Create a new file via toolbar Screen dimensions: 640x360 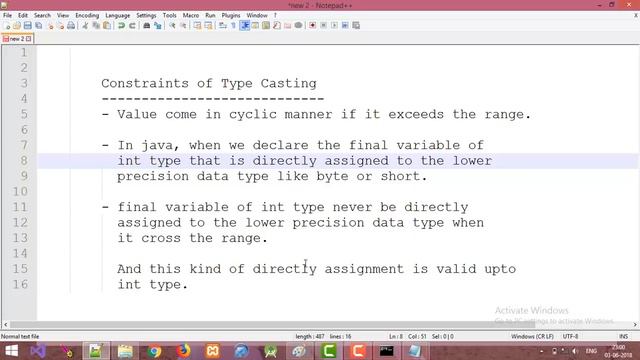[7, 25]
